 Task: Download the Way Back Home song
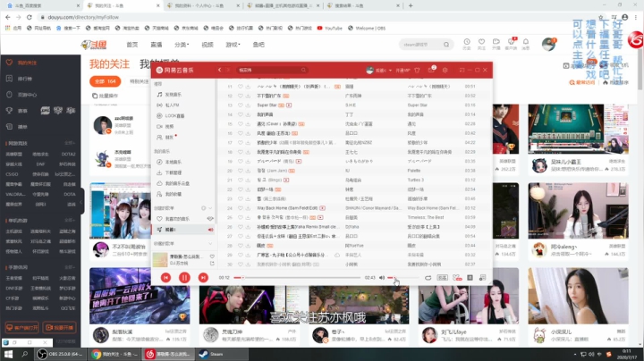coord(248,208)
